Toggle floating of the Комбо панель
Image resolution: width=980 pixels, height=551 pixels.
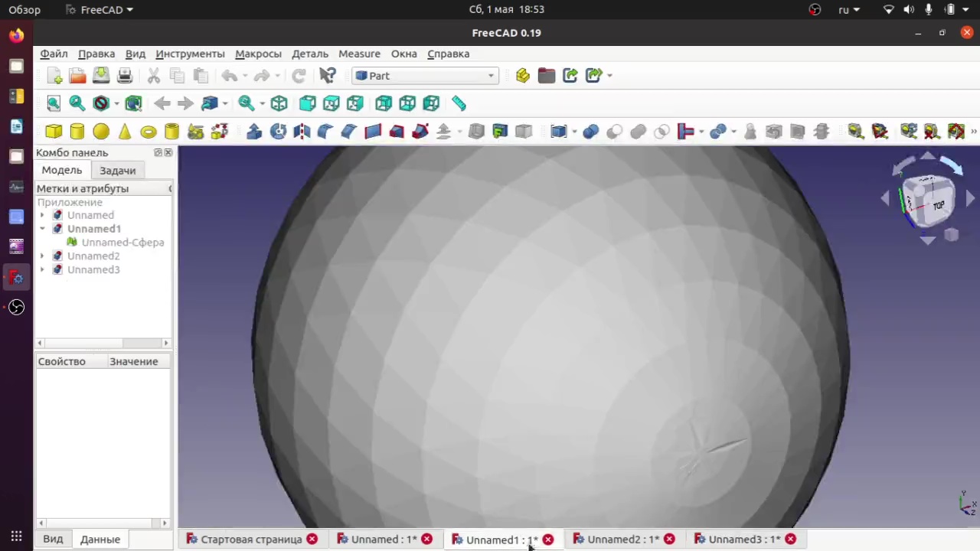click(158, 152)
